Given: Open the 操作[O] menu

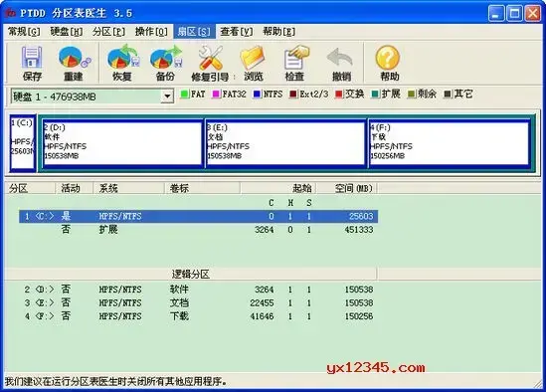Looking at the screenshot, I should (151, 32).
